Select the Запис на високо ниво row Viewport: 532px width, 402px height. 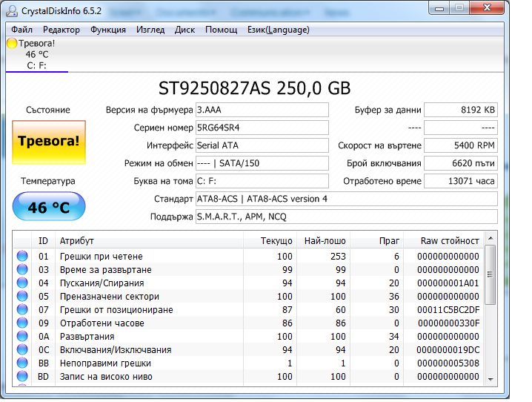[248, 376]
